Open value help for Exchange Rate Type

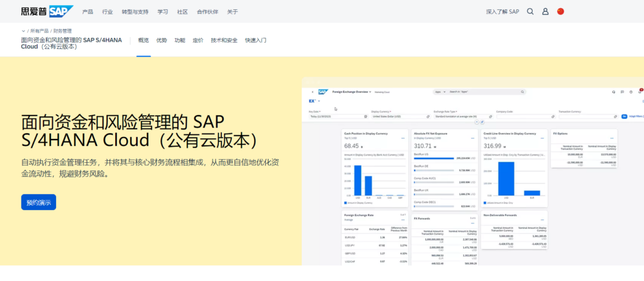[x=491, y=117]
